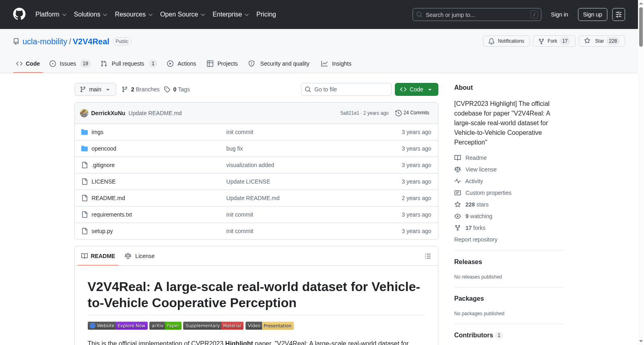
Task: Click the DerrickXuNu author name
Action: pyautogui.click(x=108, y=113)
